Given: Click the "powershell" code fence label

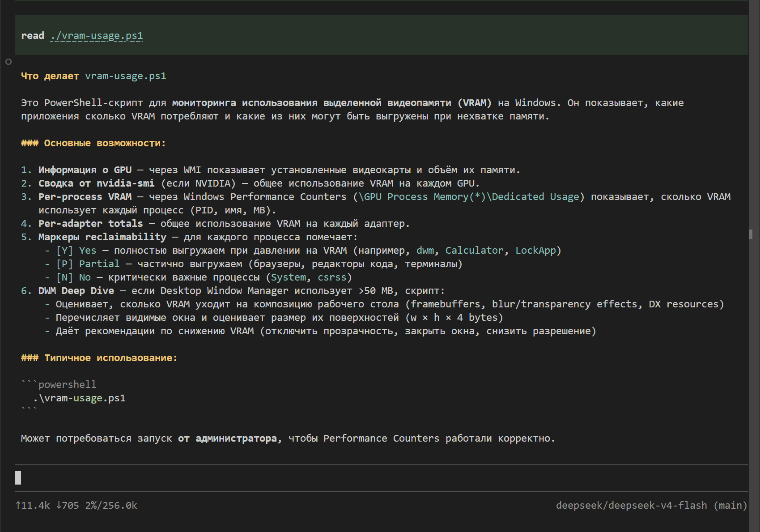Looking at the screenshot, I should [x=68, y=385].
